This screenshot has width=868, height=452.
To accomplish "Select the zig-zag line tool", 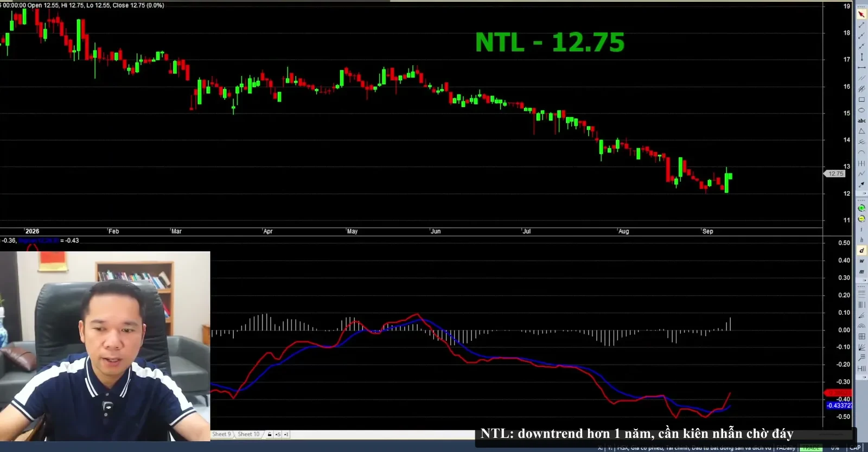I will (x=861, y=174).
